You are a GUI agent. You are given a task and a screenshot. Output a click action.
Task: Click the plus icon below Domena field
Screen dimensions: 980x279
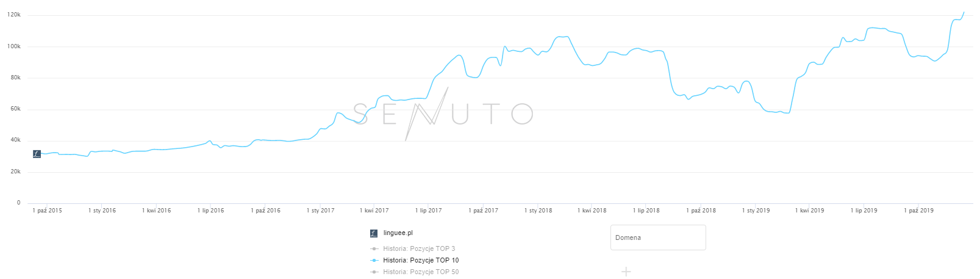tap(626, 272)
